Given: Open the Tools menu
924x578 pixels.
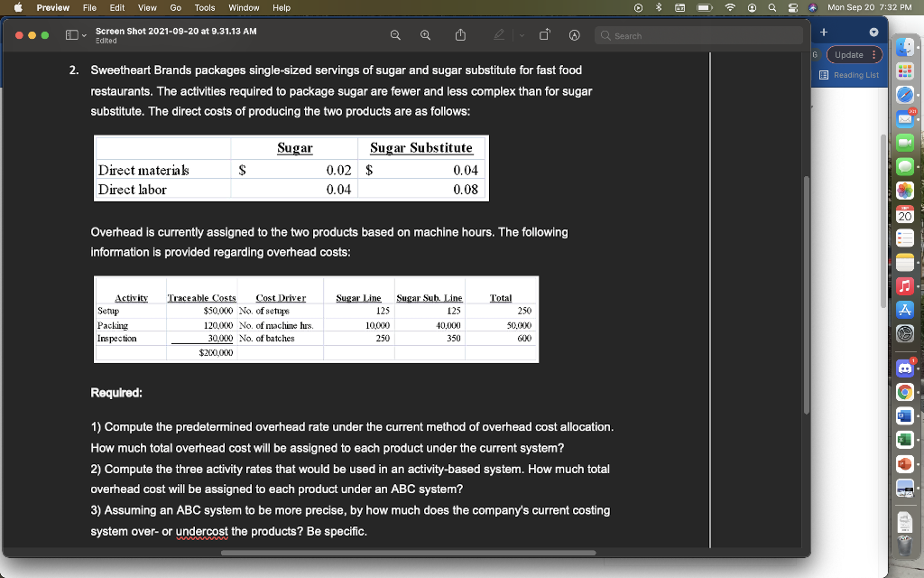Looking at the screenshot, I should tap(203, 8).
